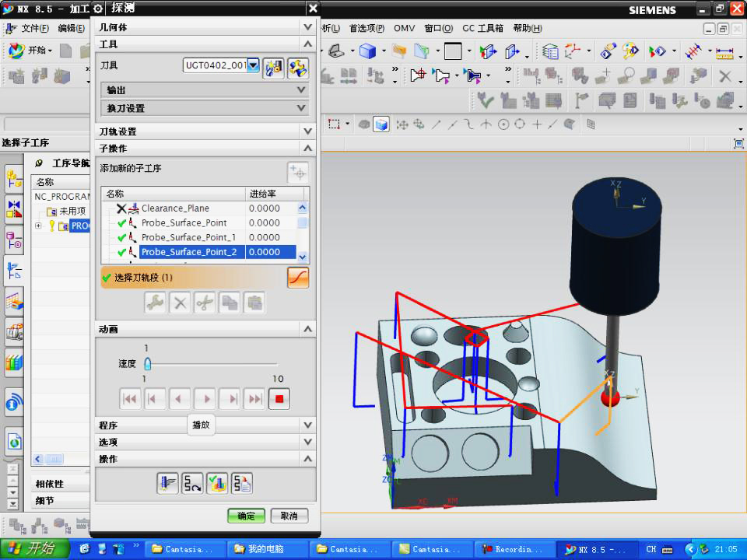This screenshot has width=747, height=560.
Task: Open the OMV menu
Action: (x=404, y=29)
